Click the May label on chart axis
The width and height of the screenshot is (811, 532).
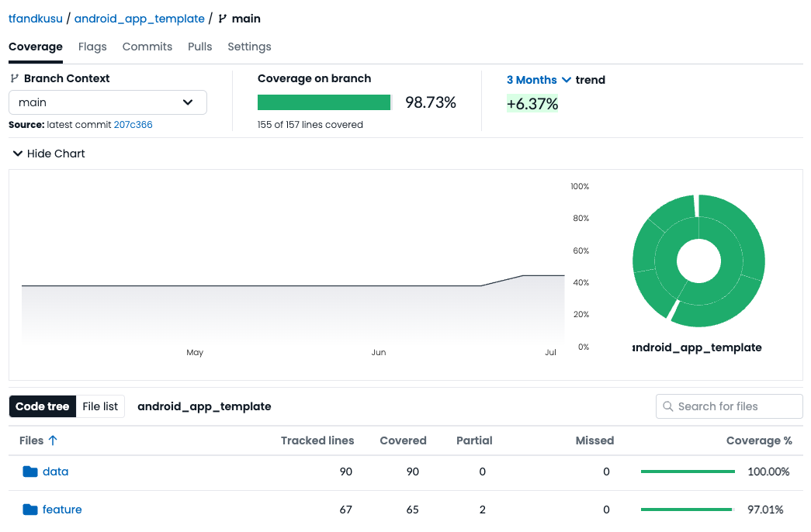point(195,352)
